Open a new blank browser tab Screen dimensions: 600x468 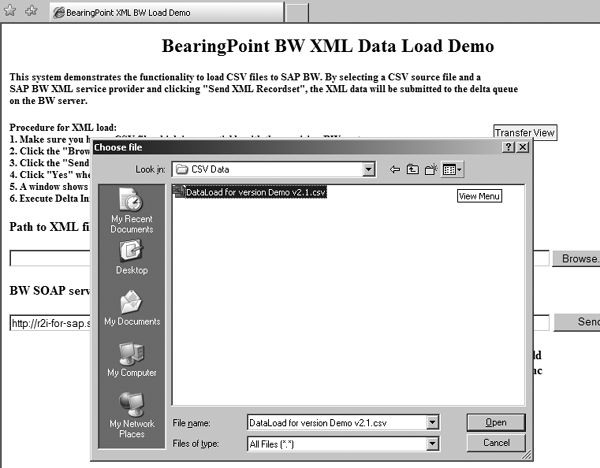[297, 13]
